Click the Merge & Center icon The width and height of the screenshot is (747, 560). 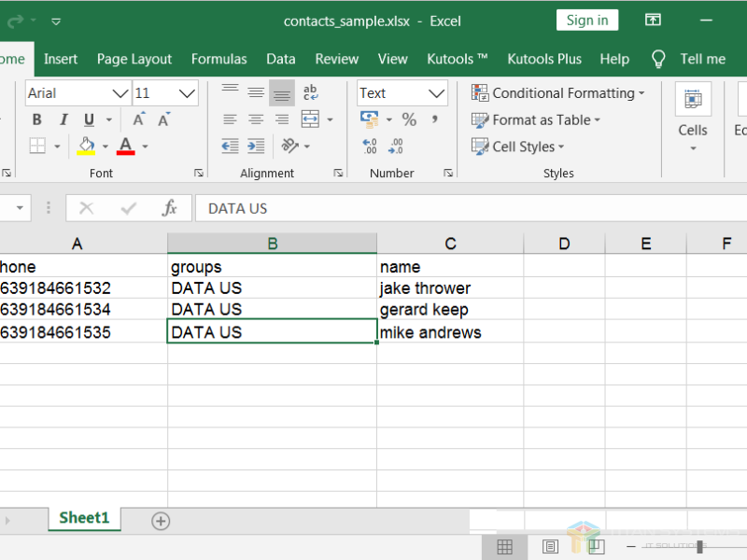310,119
